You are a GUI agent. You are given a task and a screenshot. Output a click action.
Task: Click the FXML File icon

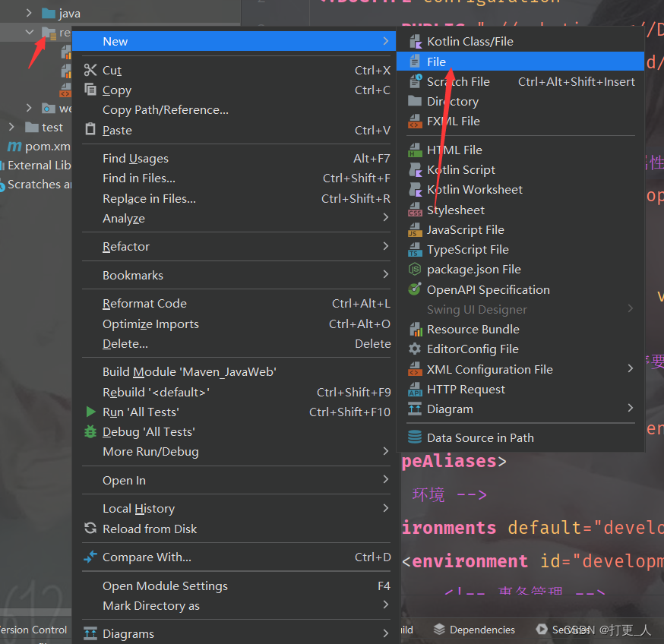coord(414,121)
